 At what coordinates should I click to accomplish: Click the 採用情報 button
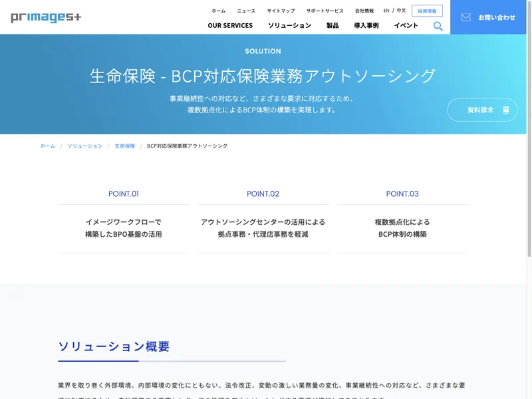[427, 11]
